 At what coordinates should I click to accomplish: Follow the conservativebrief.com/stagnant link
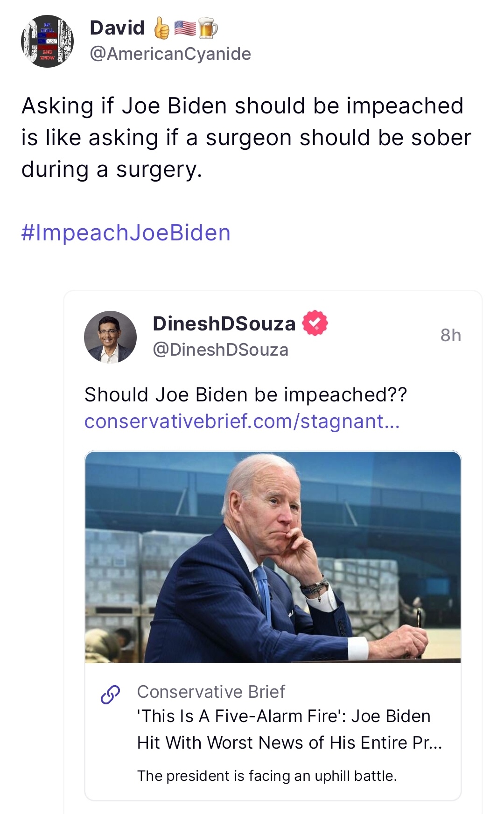pyautogui.click(x=242, y=421)
